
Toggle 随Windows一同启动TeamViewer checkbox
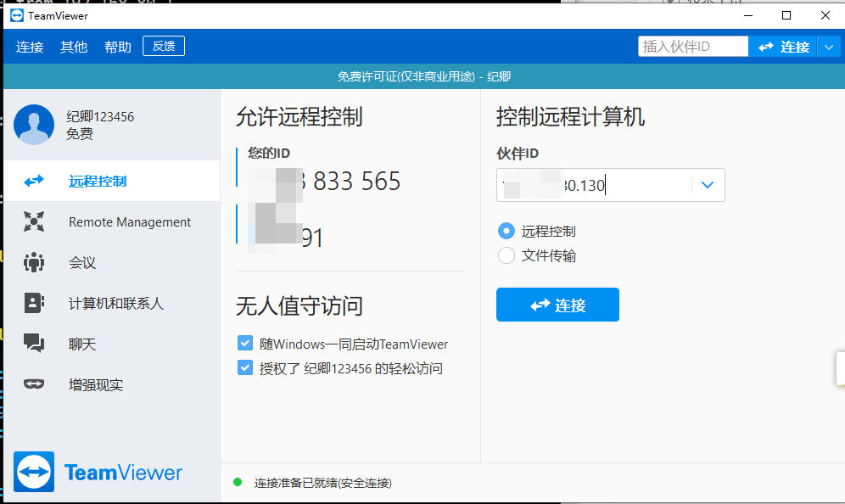tap(245, 343)
